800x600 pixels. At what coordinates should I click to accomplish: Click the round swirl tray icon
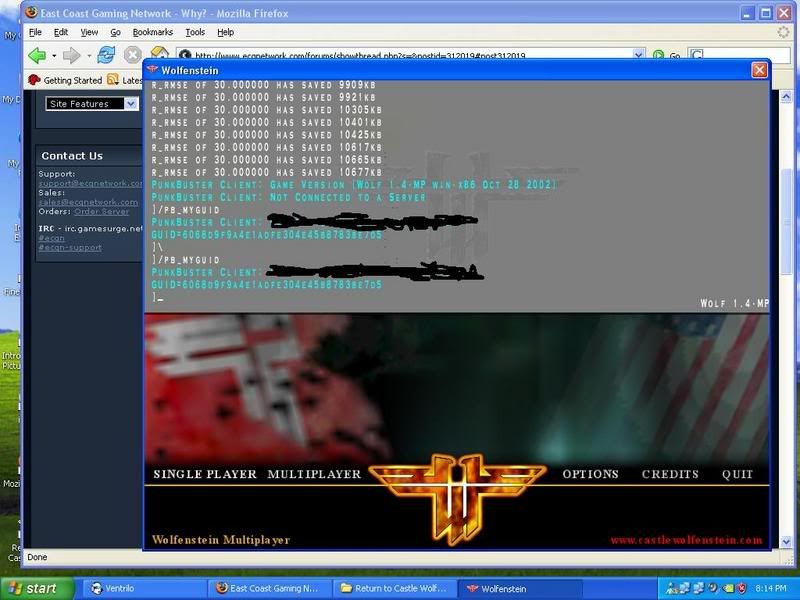tap(714, 588)
